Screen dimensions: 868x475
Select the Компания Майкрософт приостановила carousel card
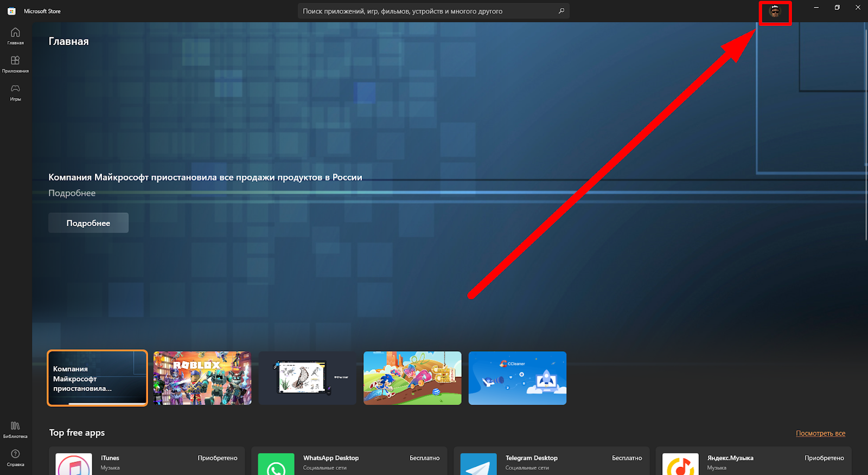point(97,378)
